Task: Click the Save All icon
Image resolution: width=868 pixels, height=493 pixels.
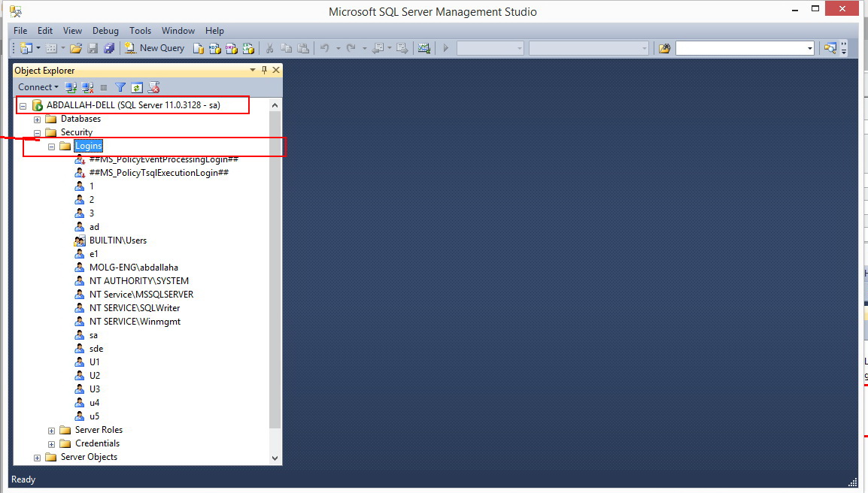Action: click(110, 48)
